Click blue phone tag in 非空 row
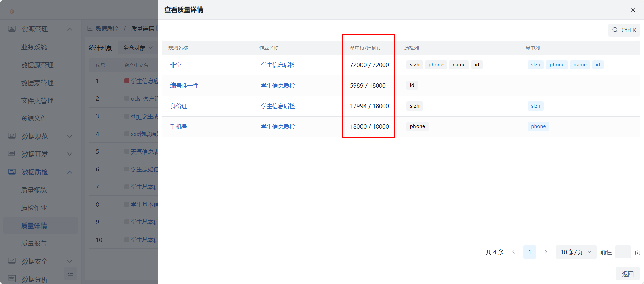 tap(557, 65)
